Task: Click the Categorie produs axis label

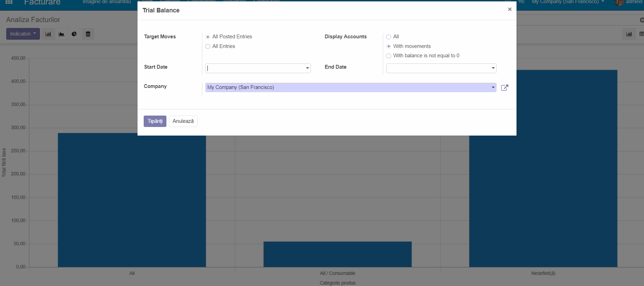Action: pos(338,283)
